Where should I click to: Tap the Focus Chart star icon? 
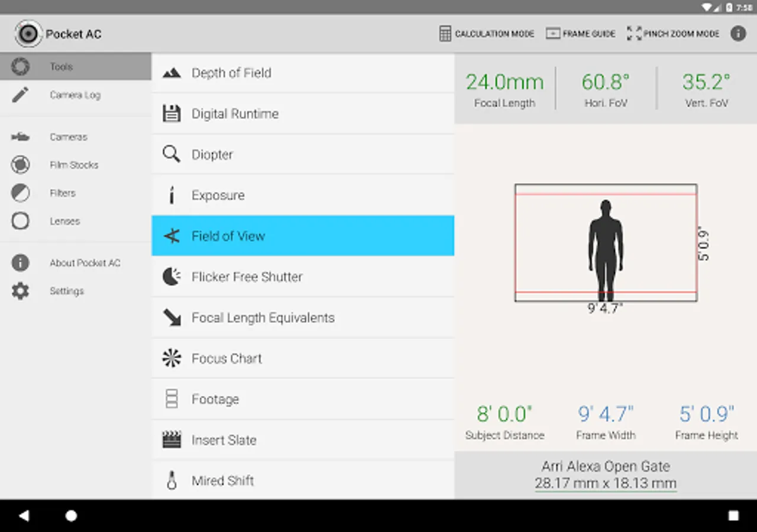172,358
